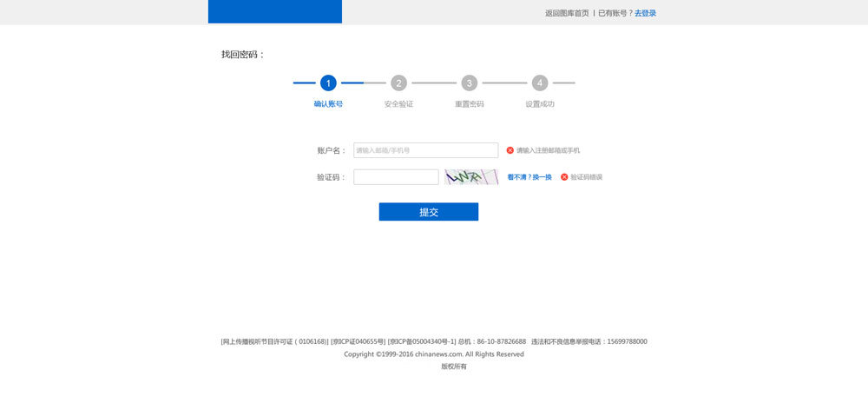Screen dimensions: 868x410
Task: Click the 找回密码： heading text
Action: [x=243, y=55]
